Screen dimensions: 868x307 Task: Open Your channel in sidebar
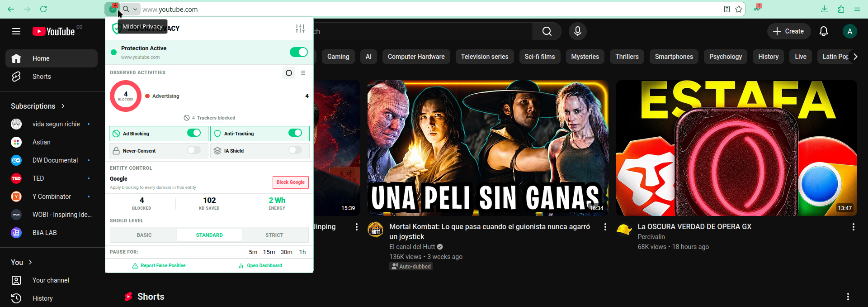coord(52,280)
